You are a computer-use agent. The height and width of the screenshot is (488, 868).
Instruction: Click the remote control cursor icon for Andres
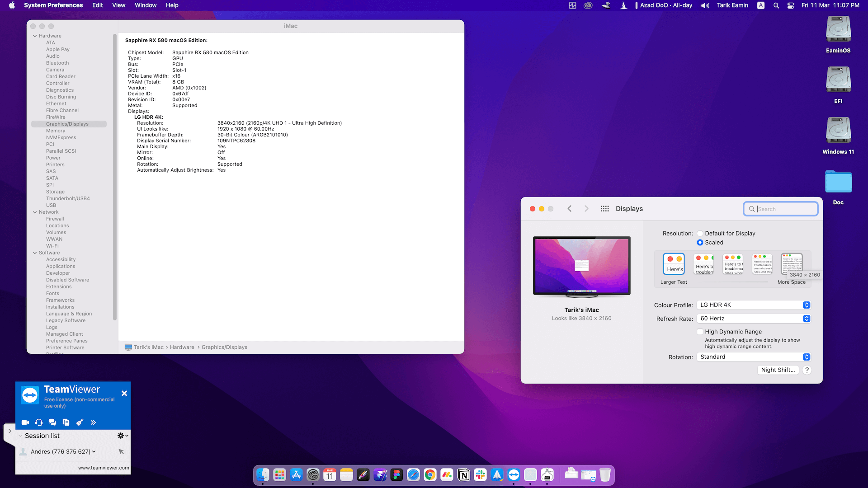121,451
